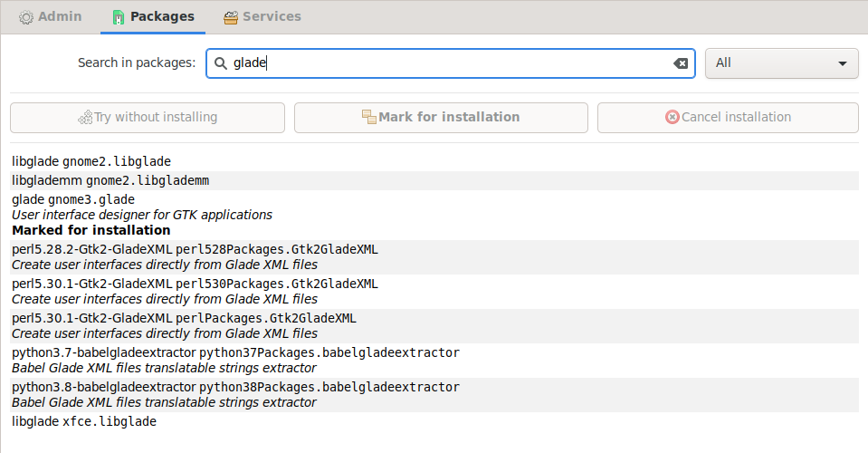This screenshot has width=868, height=453.
Task: Clear the search text with backspace icon
Action: coord(681,63)
